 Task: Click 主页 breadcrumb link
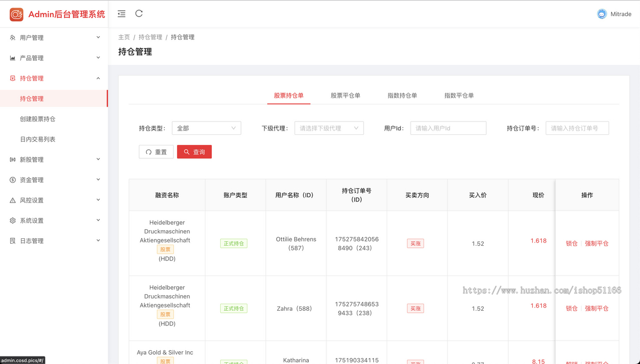pos(124,37)
